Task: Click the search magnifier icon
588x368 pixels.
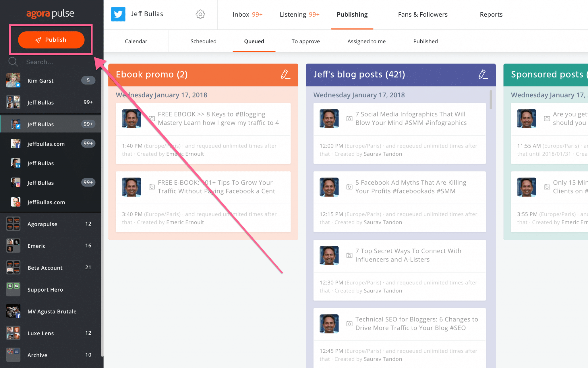Action: tap(13, 62)
